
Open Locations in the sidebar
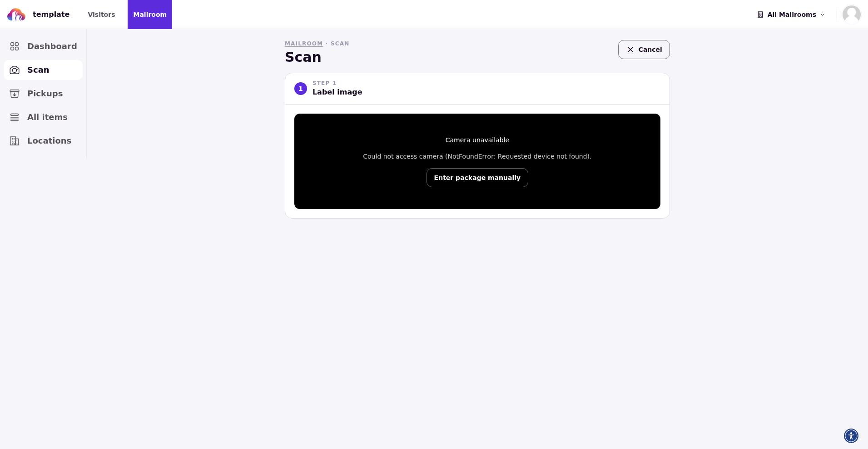click(x=43, y=141)
